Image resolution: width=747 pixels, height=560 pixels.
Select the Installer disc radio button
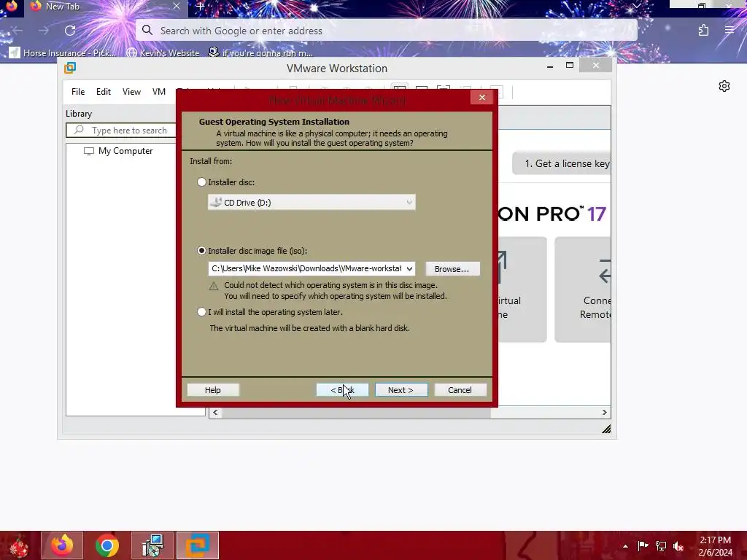coord(201,182)
